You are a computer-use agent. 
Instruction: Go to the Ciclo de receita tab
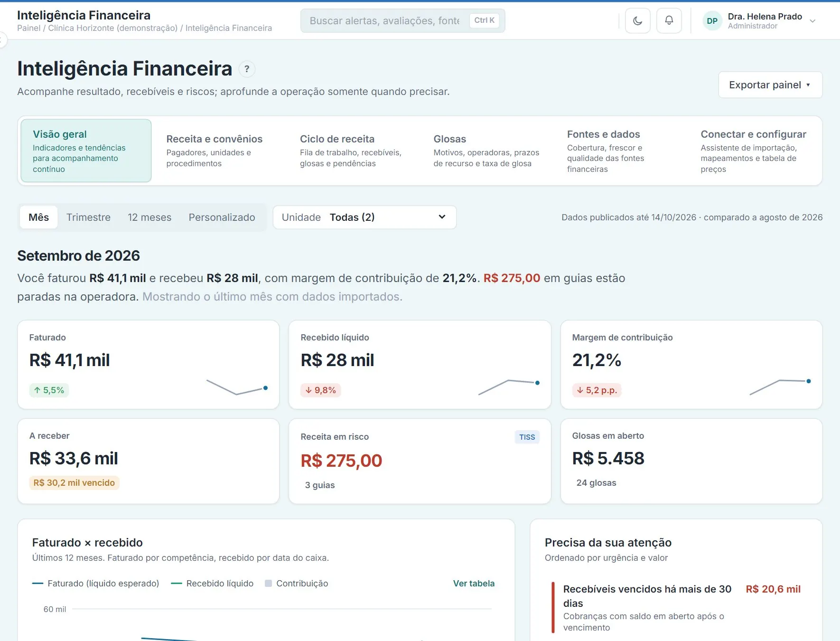point(353,151)
